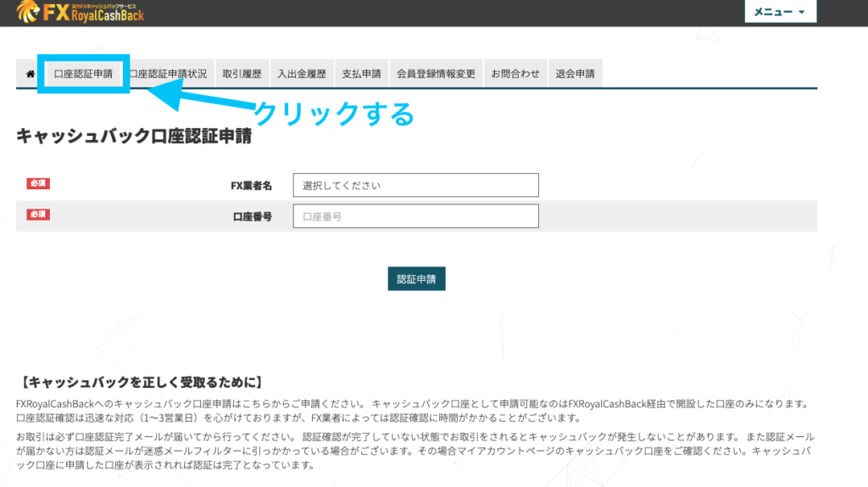Click the 必須 badge beside FX業者名
The height and width of the screenshot is (487, 868).
click(x=39, y=183)
